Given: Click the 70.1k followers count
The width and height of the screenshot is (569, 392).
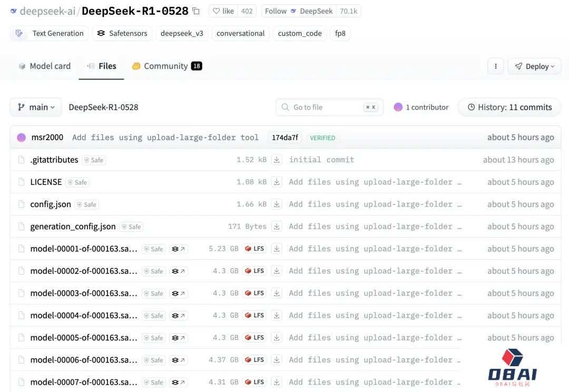Looking at the screenshot, I should [x=348, y=11].
